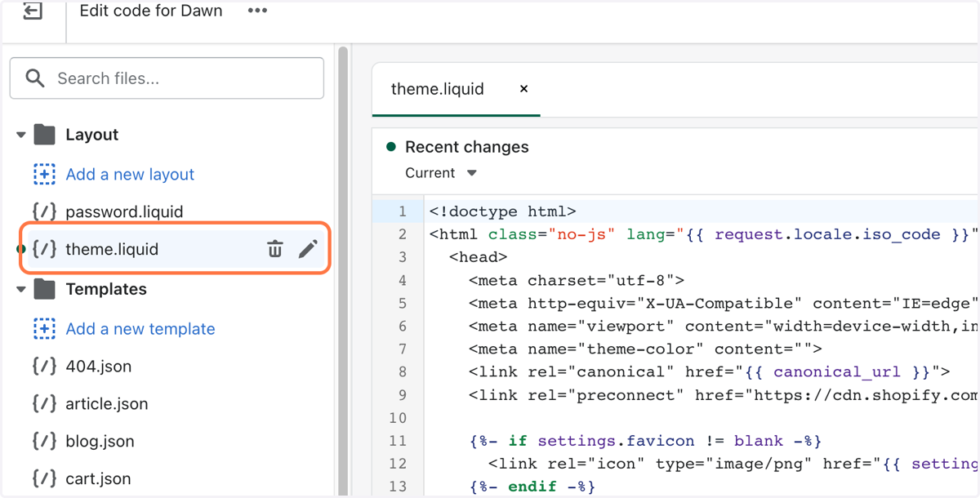980x498 pixels.
Task: Click the Layout folder icon
Action: (x=44, y=135)
